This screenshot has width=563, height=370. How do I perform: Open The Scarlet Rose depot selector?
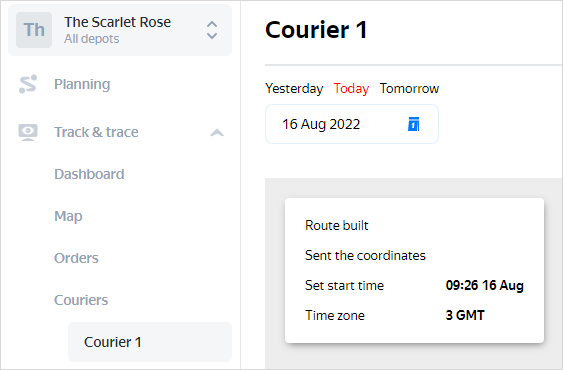(120, 30)
